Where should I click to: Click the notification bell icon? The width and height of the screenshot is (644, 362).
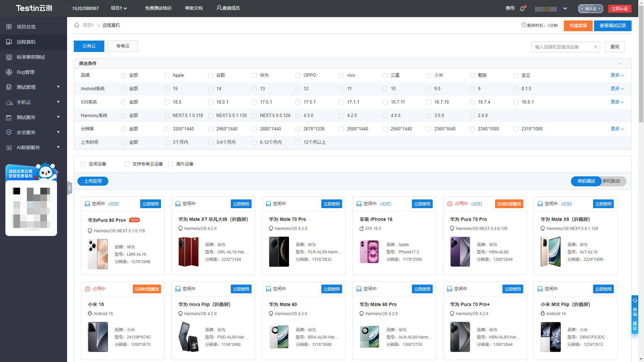click(522, 9)
